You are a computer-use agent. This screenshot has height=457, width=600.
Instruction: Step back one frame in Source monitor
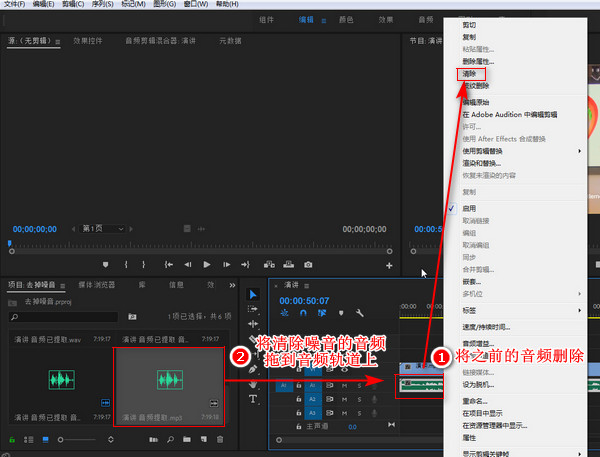[x=188, y=264]
